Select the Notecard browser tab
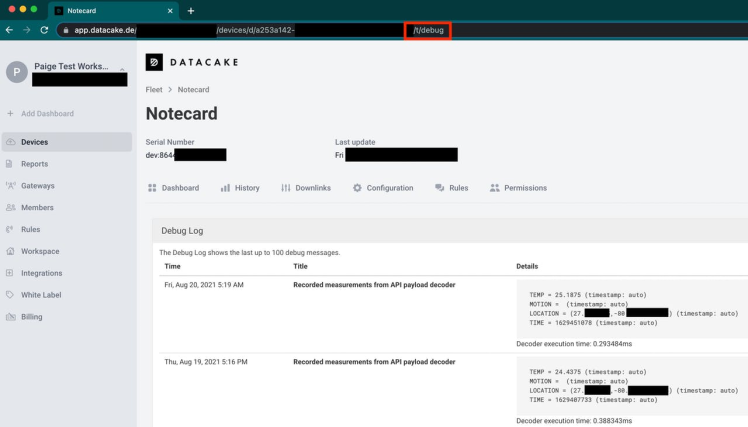The width and height of the screenshot is (748, 427). (x=114, y=10)
